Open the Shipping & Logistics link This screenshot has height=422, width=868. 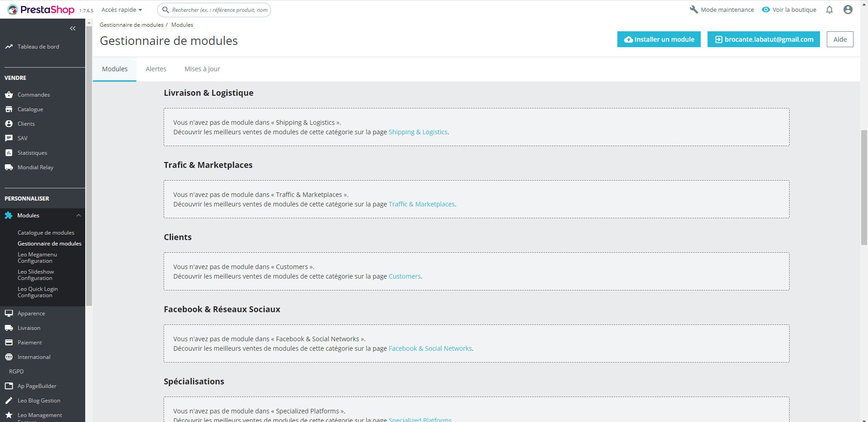coord(418,132)
